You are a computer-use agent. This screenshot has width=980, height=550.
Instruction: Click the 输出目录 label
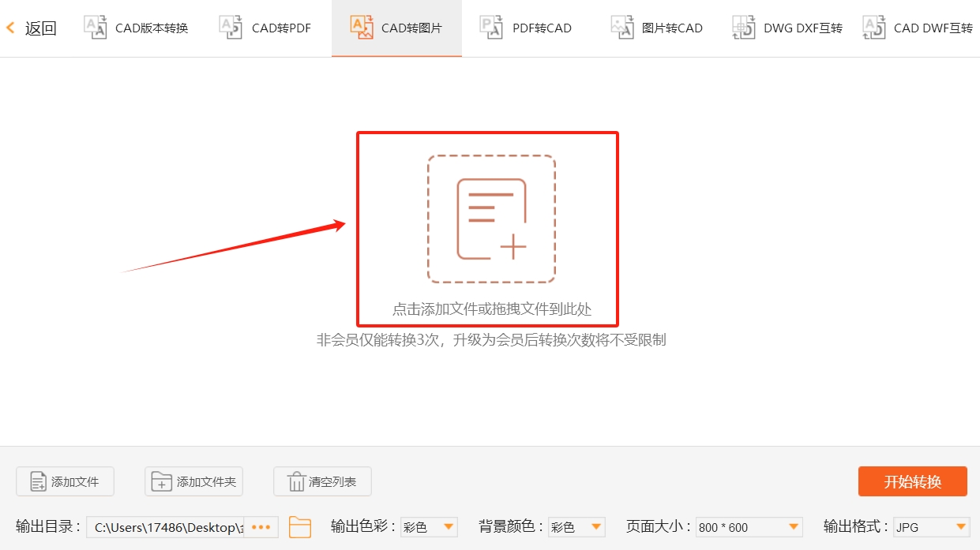pos(48,527)
